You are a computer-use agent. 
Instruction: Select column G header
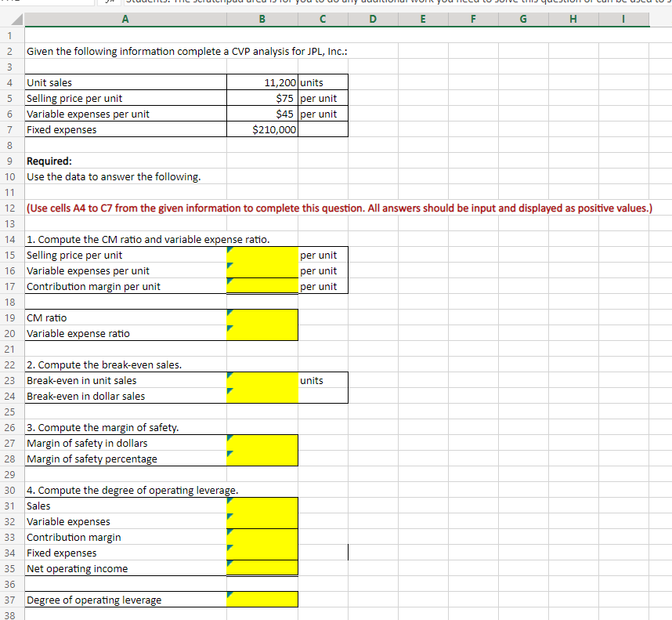click(x=523, y=20)
